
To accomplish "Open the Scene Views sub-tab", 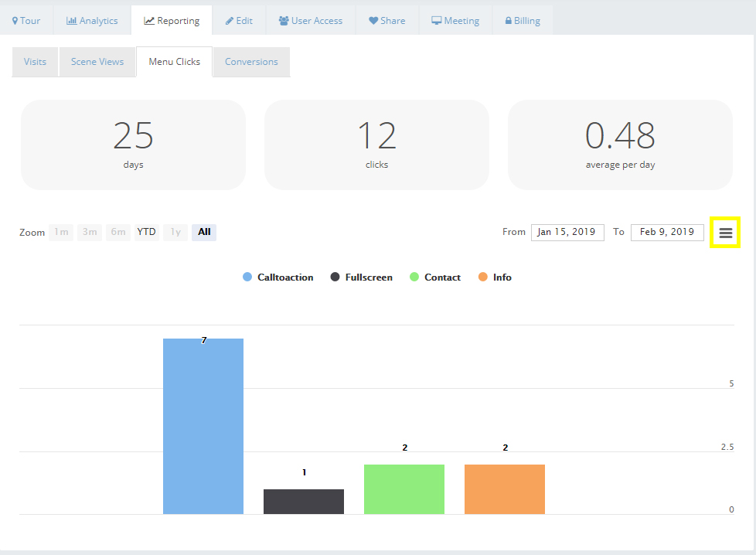I will pyautogui.click(x=97, y=62).
